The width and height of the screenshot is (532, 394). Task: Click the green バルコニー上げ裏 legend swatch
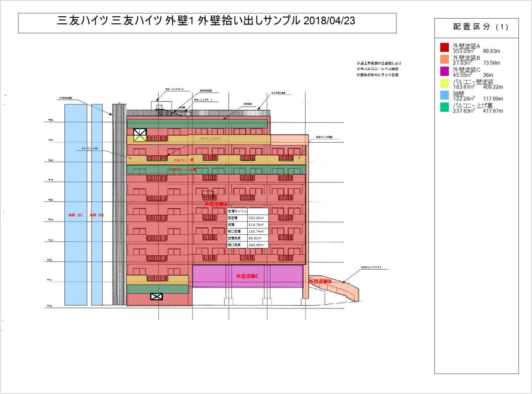tap(444, 107)
